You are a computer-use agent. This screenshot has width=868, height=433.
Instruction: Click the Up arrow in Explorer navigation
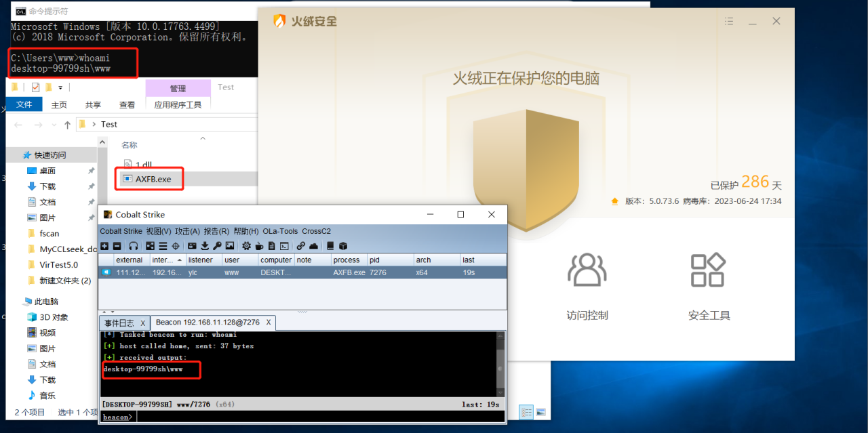(x=67, y=125)
